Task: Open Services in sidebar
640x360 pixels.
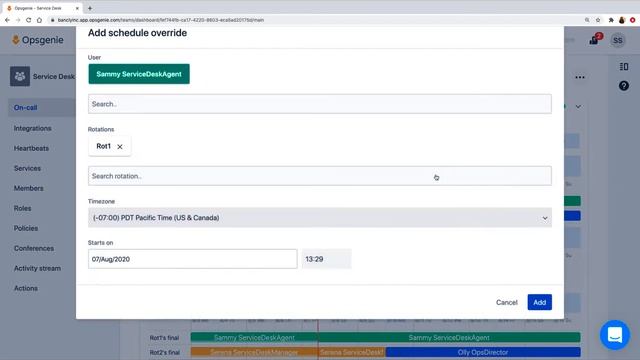Action: [x=27, y=168]
